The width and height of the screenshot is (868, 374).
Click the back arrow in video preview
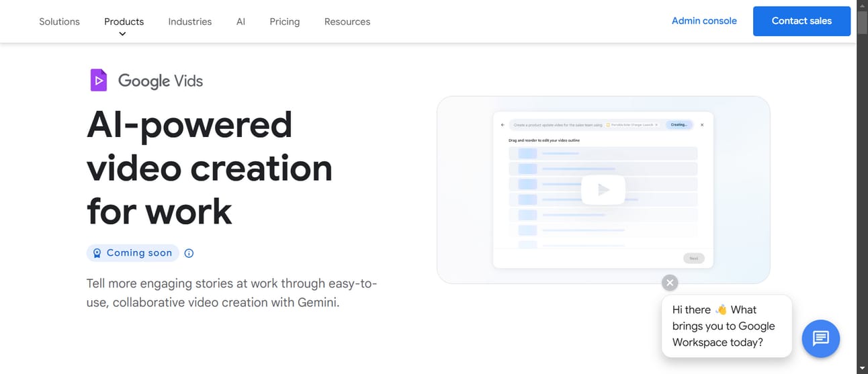click(x=503, y=125)
